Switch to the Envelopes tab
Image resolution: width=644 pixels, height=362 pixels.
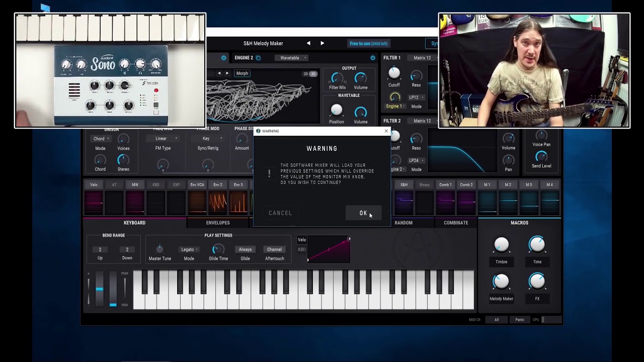click(x=218, y=223)
